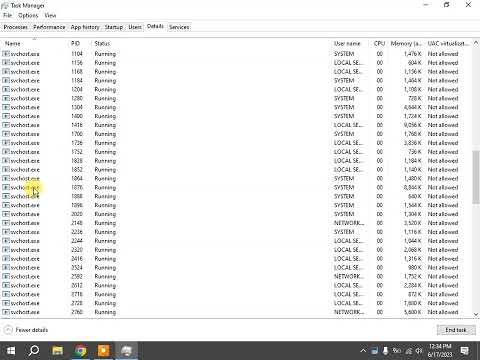Click the icon of svchost.exe PID 2760
Image resolution: width=480 pixels, height=360 pixels.
point(6,312)
